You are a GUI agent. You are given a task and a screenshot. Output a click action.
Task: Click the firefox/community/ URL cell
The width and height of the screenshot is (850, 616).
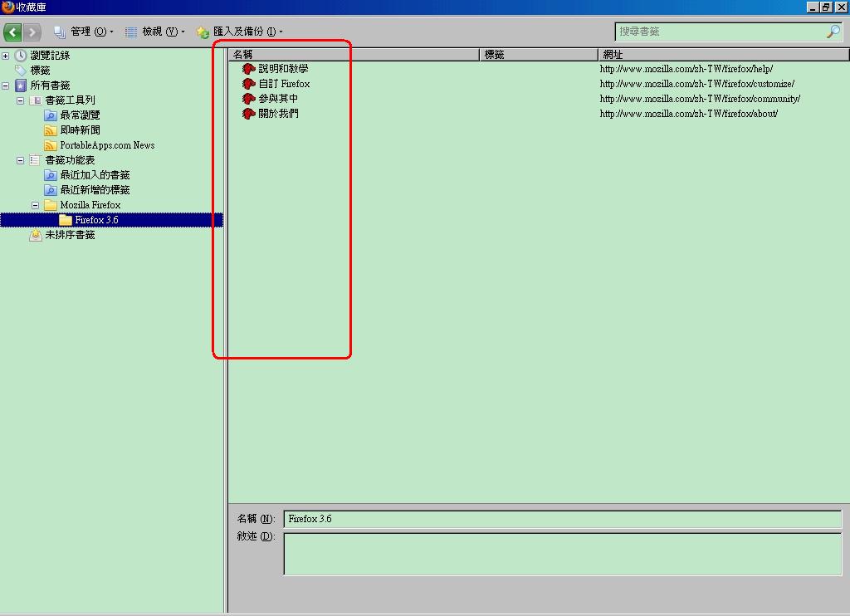700,99
